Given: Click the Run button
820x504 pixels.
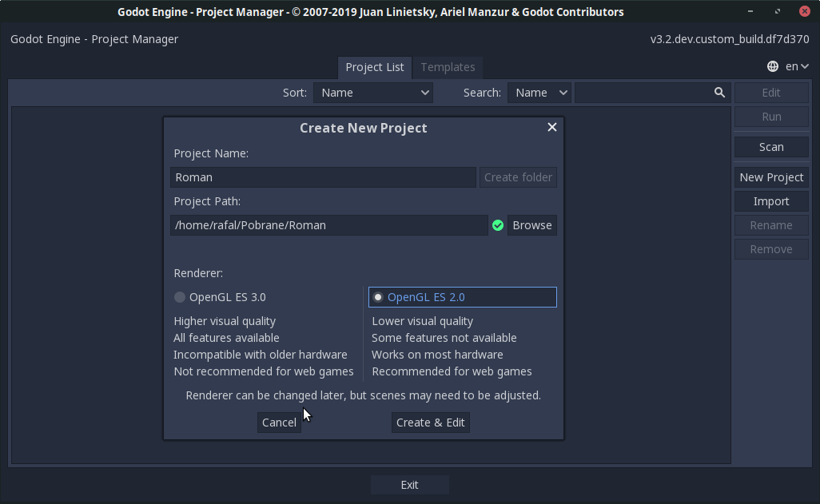Looking at the screenshot, I should [771, 117].
